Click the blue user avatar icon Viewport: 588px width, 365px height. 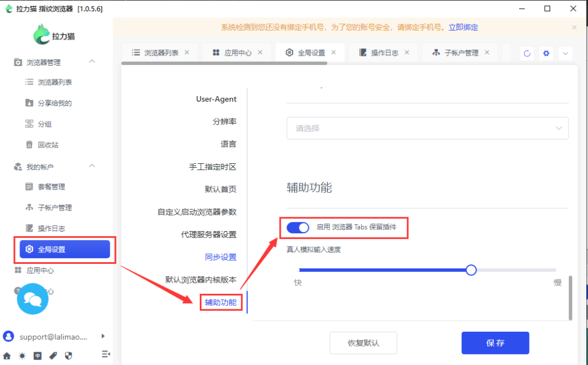[8, 336]
